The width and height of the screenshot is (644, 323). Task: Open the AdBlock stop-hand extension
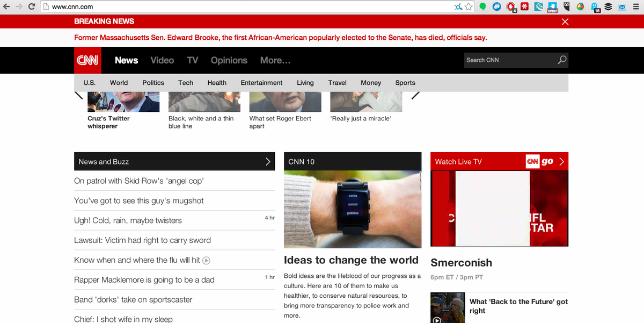point(511,7)
